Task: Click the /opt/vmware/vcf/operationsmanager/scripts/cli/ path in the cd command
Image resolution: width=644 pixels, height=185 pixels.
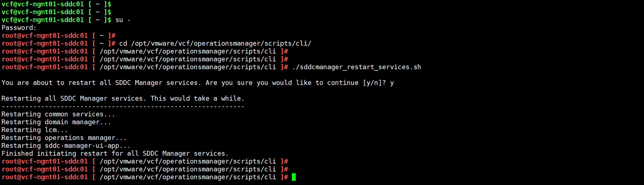Action: pos(221,44)
